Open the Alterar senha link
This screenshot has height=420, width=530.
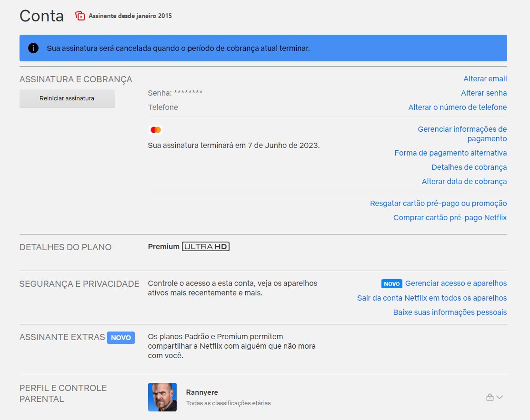point(484,93)
